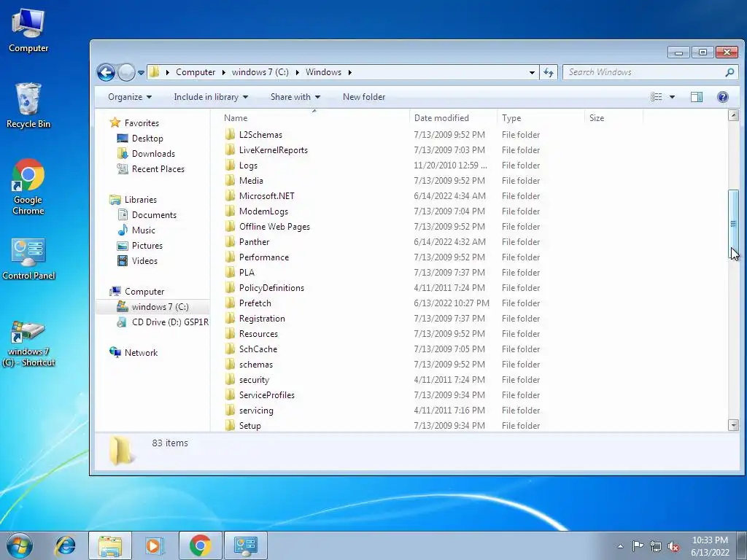Open Google Chrome from the taskbar

pos(200,545)
